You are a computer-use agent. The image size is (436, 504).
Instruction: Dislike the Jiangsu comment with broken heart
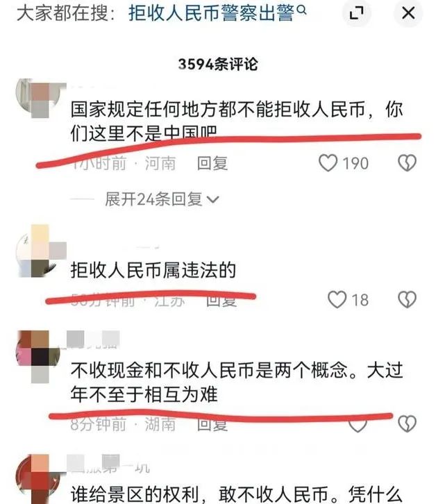click(407, 300)
